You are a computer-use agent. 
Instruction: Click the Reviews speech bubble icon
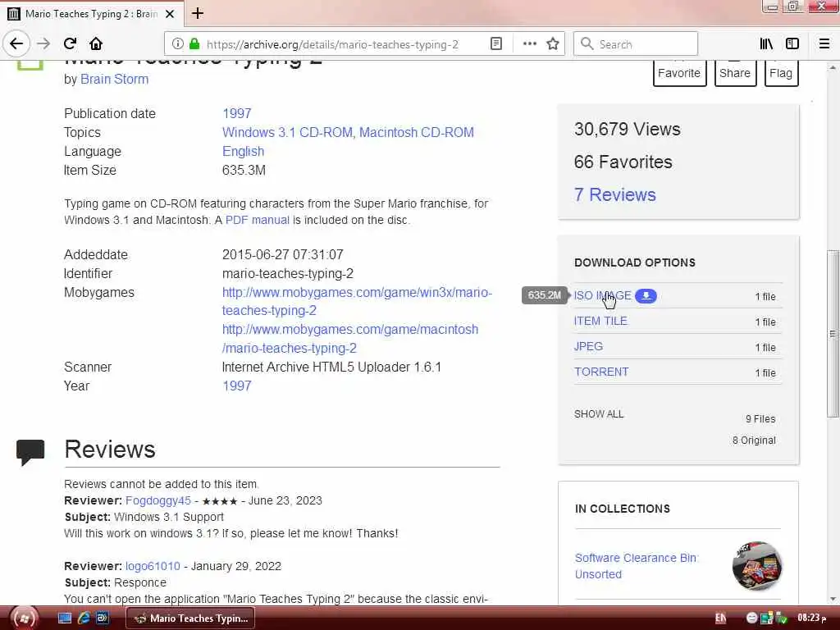tap(30, 452)
